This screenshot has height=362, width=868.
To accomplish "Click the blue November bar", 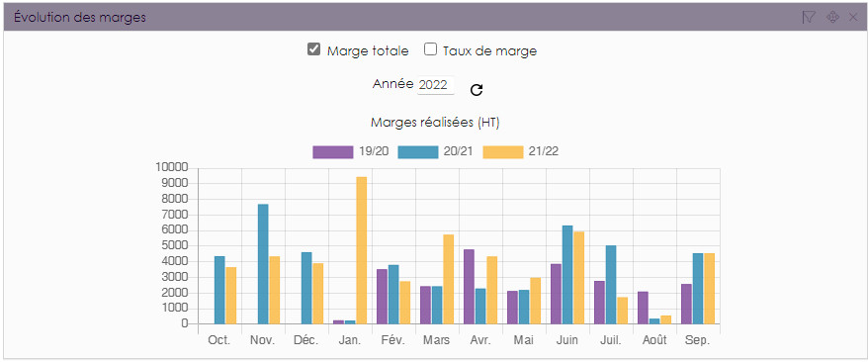I will (264, 264).
